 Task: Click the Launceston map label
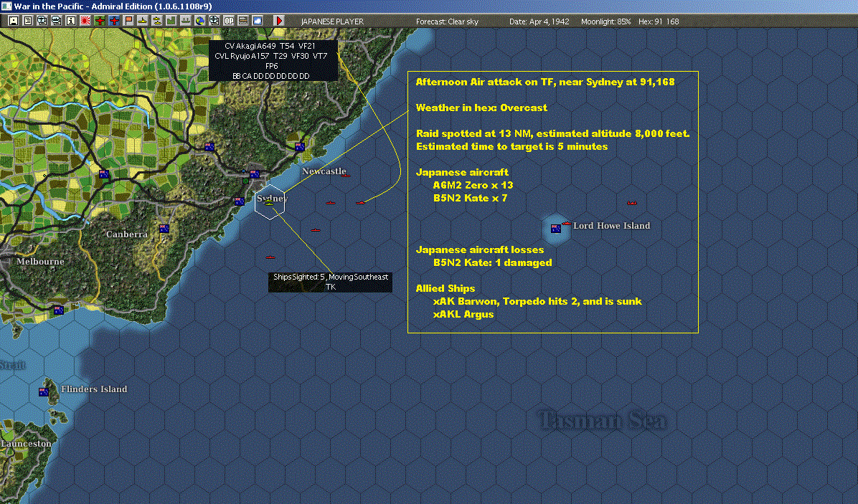(x=26, y=443)
